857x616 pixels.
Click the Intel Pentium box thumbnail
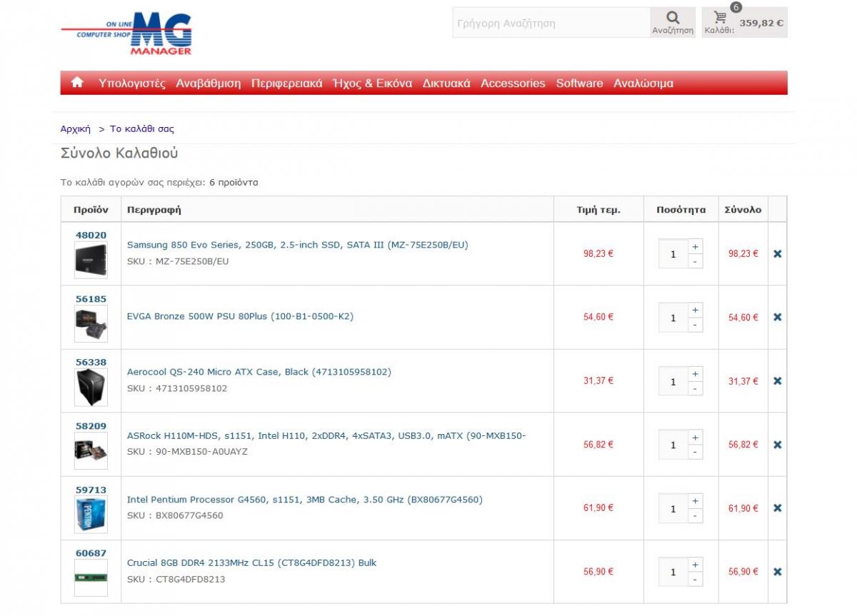(x=91, y=515)
